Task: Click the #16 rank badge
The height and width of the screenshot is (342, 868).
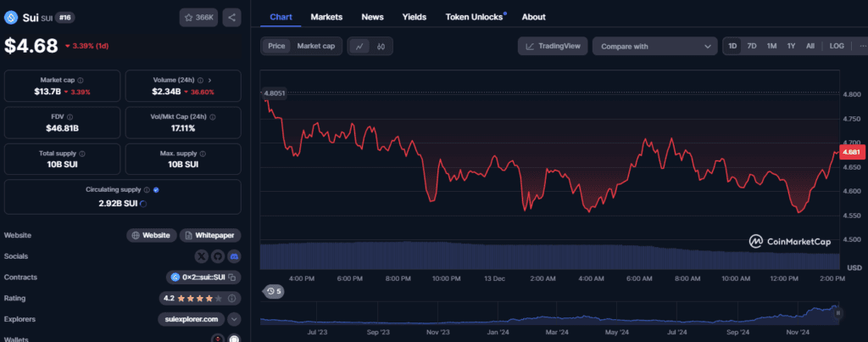Action: pyautogui.click(x=64, y=18)
